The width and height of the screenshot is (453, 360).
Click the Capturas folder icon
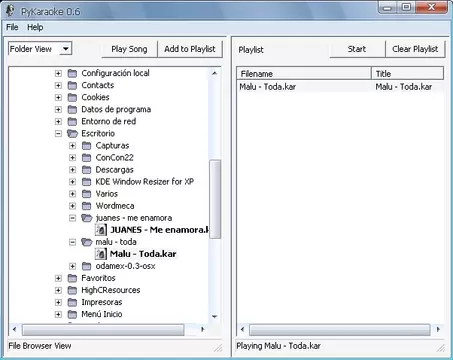pos(87,146)
